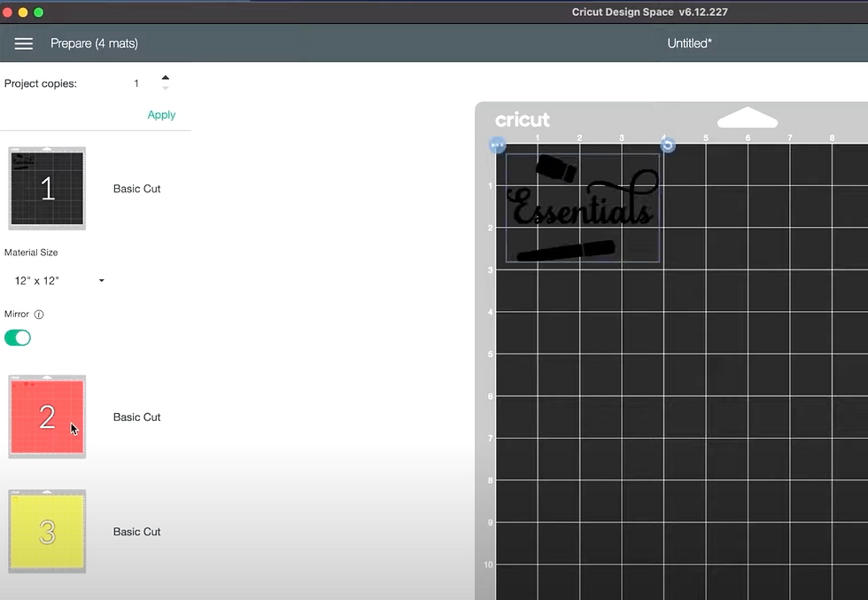Click the rotate handle on the design
This screenshot has height=600, width=868.
tap(668, 145)
